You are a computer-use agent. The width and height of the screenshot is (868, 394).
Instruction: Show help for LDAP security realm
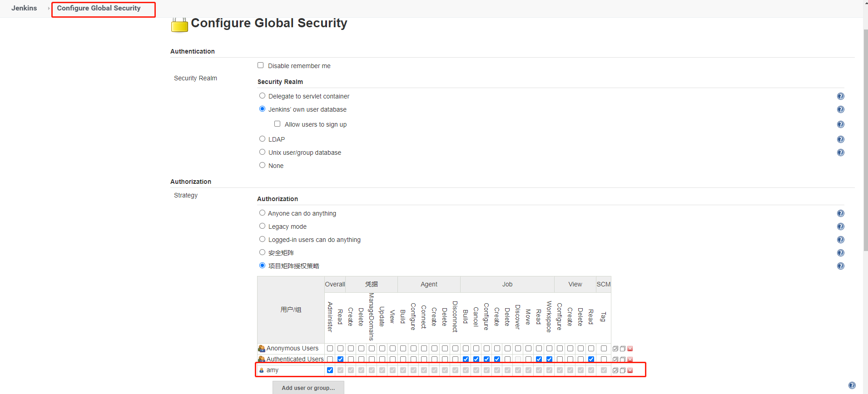841,139
